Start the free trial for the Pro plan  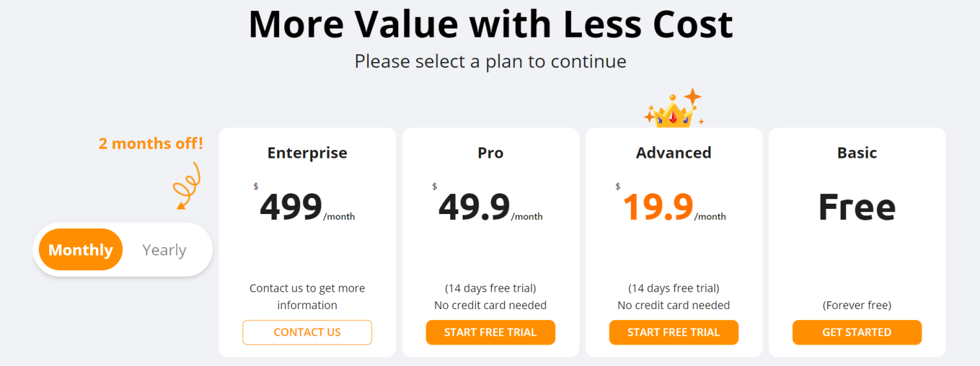490,332
